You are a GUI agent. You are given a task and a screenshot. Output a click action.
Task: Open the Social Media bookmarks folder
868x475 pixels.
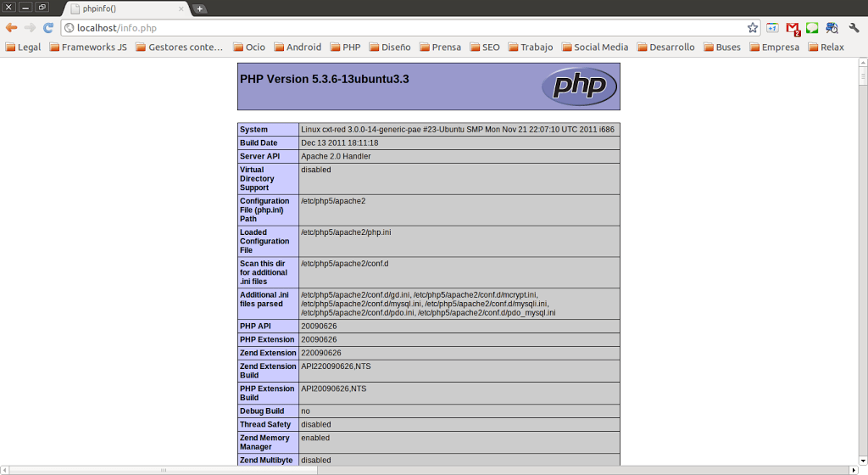(x=595, y=47)
